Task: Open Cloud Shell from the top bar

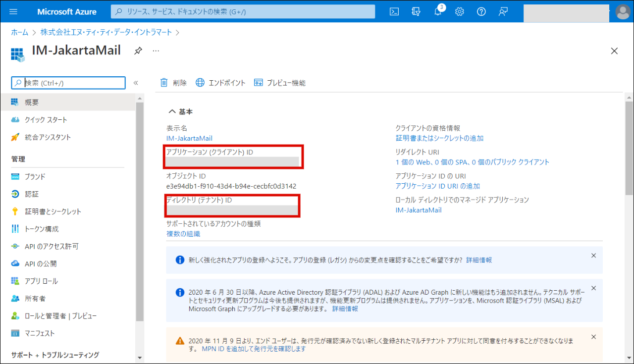Action: click(x=394, y=11)
